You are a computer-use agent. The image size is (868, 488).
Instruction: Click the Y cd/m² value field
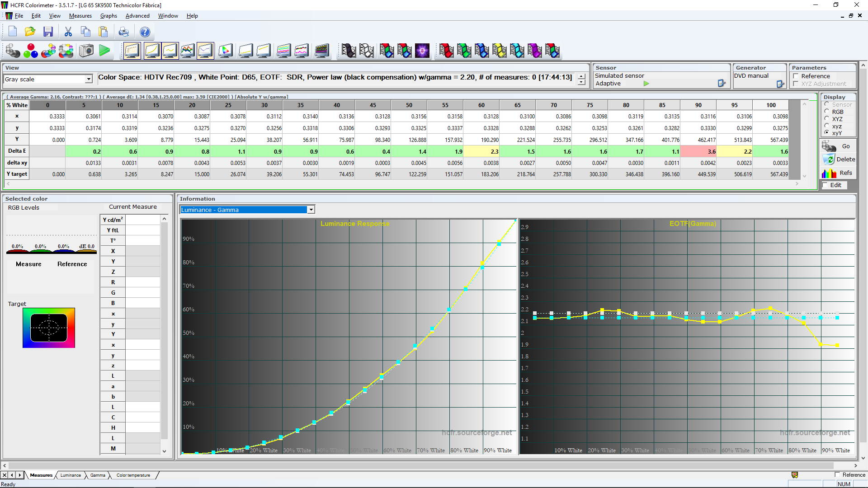pyautogui.click(x=142, y=220)
